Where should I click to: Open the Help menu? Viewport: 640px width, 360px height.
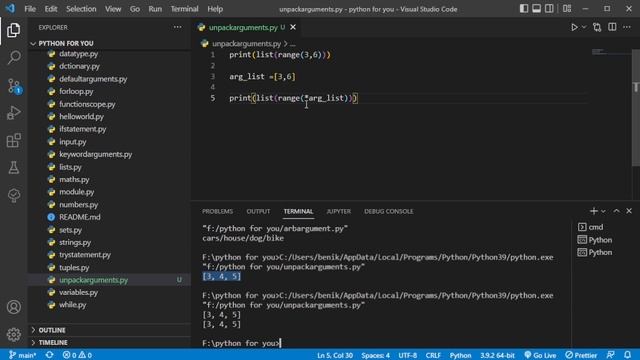coord(215,9)
